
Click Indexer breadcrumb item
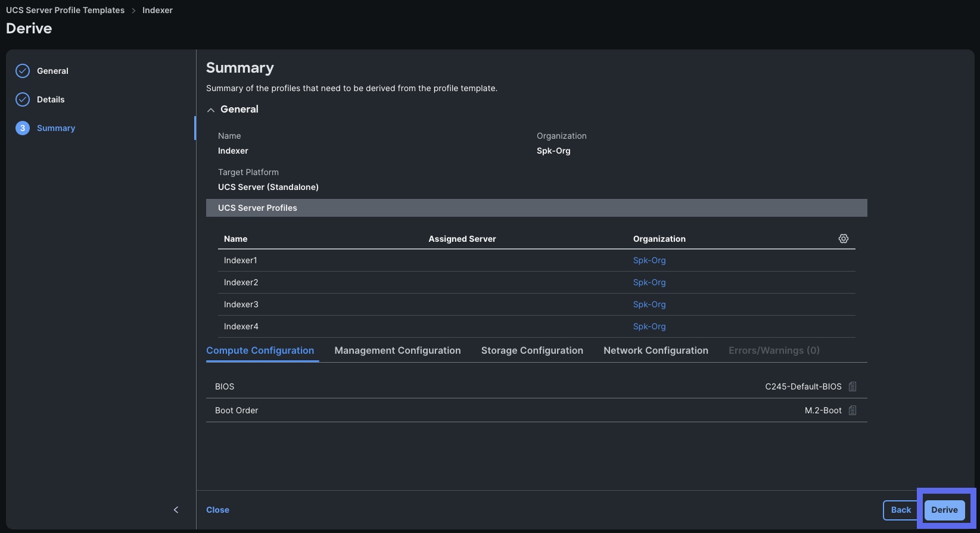(157, 10)
